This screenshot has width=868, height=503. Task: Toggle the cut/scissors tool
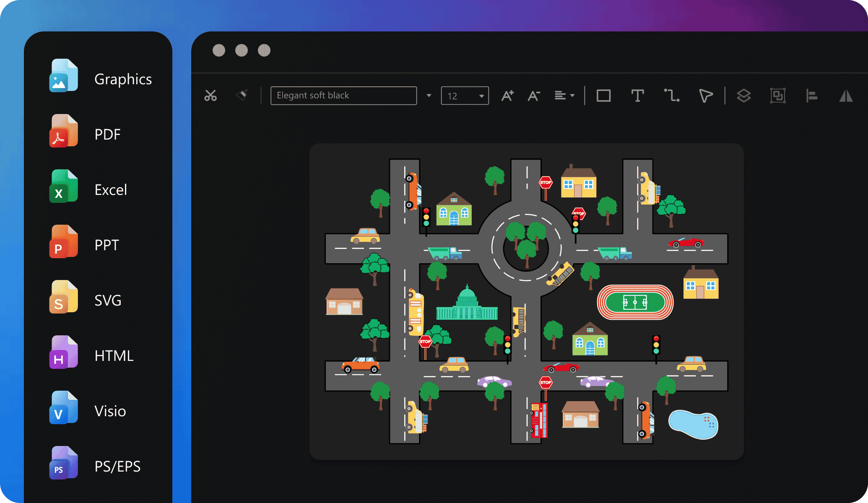[210, 94]
